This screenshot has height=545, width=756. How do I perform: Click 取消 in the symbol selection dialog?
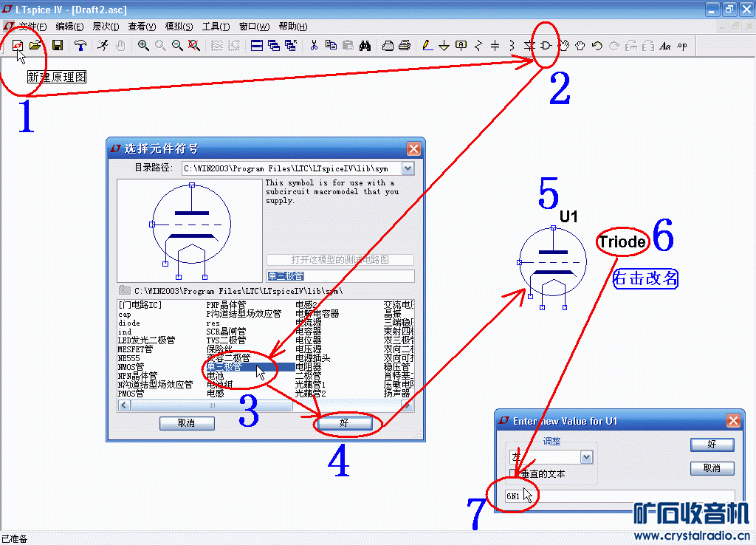point(187,423)
